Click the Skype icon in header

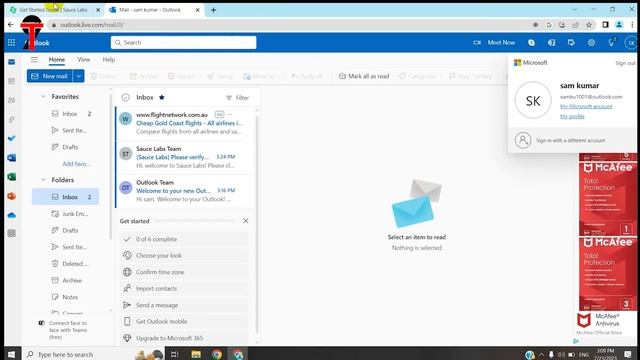[x=531, y=42]
